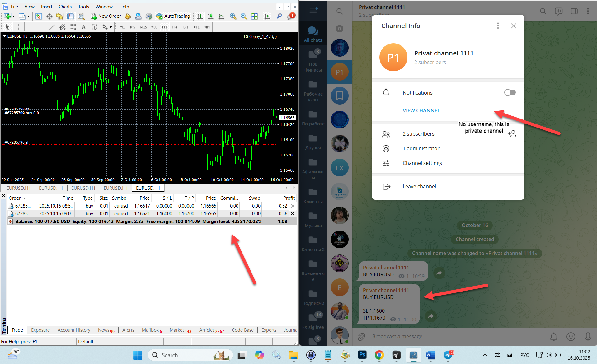Open the arrows objects dropdown
597x364 pixels.
(x=110, y=27)
